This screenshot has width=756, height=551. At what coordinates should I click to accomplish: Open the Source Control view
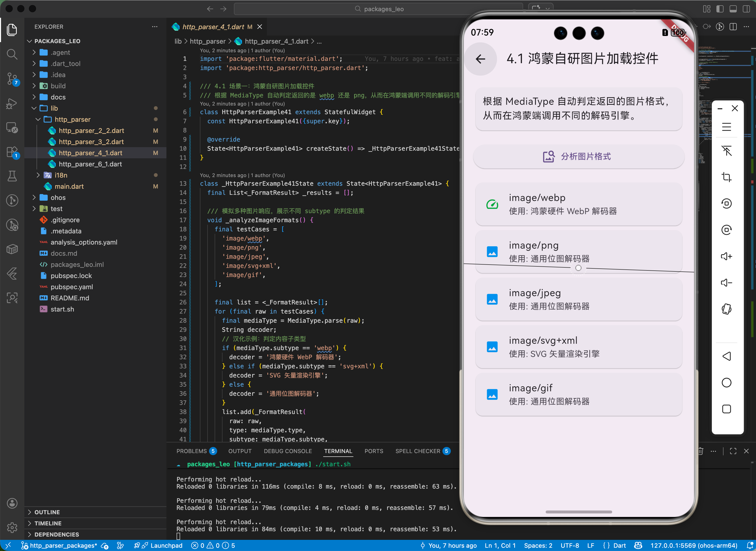click(12, 79)
